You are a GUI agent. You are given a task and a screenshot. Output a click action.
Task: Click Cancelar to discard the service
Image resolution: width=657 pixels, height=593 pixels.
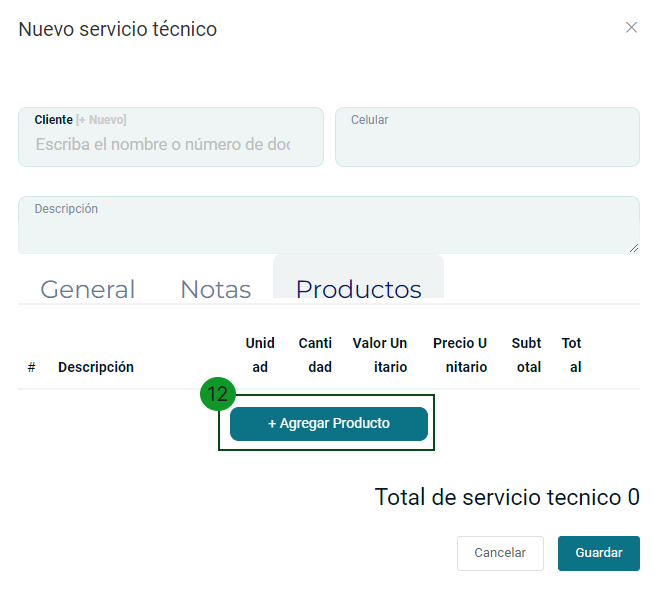[500, 553]
